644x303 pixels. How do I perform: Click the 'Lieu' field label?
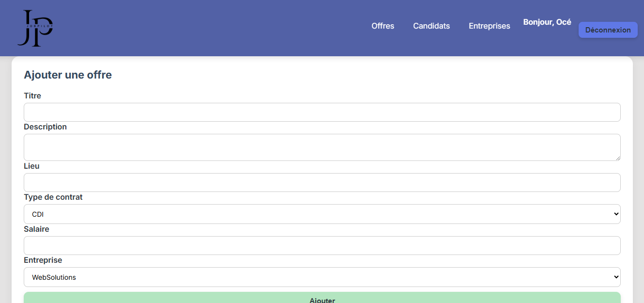coord(31,166)
